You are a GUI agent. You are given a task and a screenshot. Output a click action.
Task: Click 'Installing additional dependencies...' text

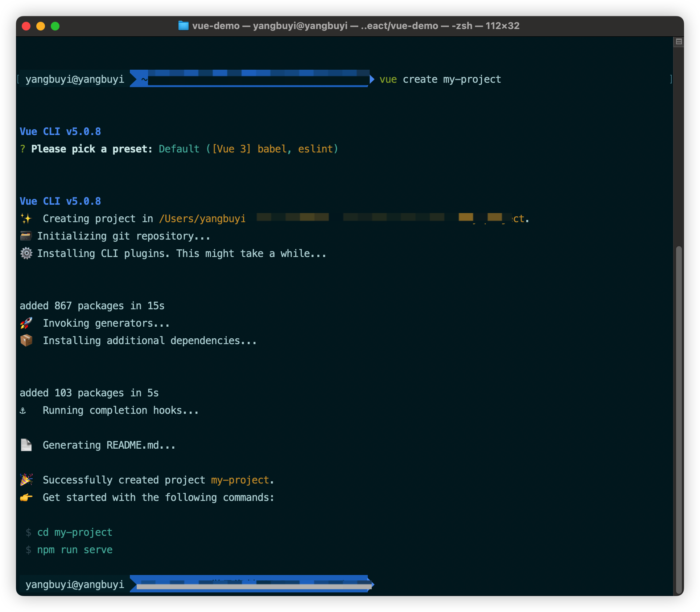[150, 340]
